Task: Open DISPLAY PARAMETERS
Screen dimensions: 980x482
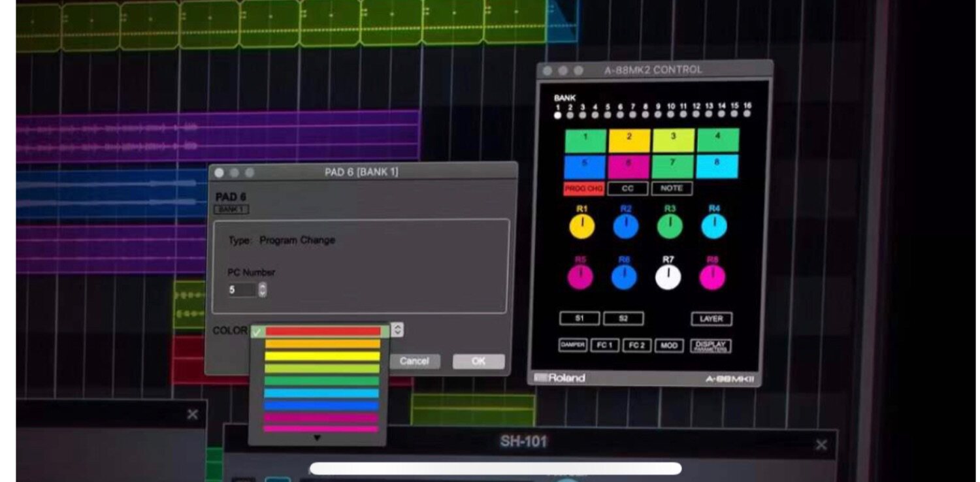Action: (710, 345)
